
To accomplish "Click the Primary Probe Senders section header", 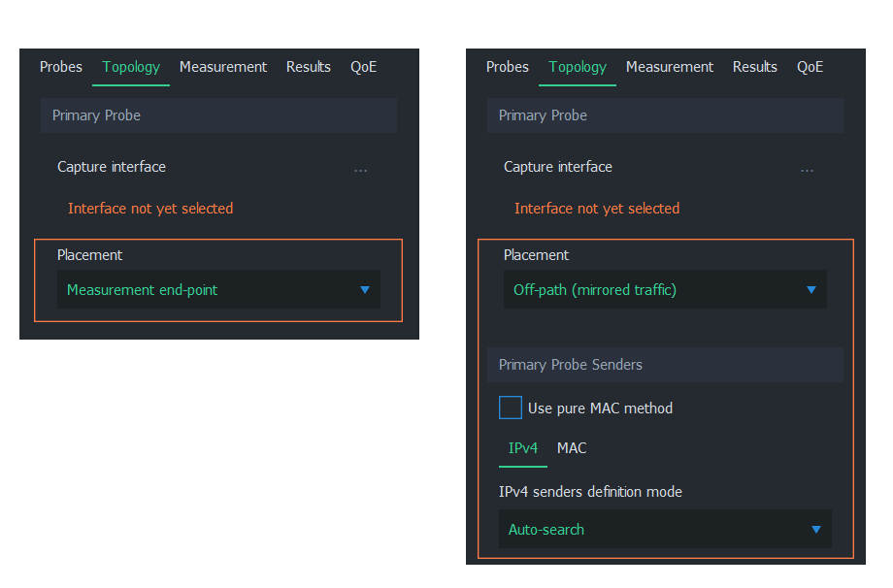I will [x=665, y=364].
